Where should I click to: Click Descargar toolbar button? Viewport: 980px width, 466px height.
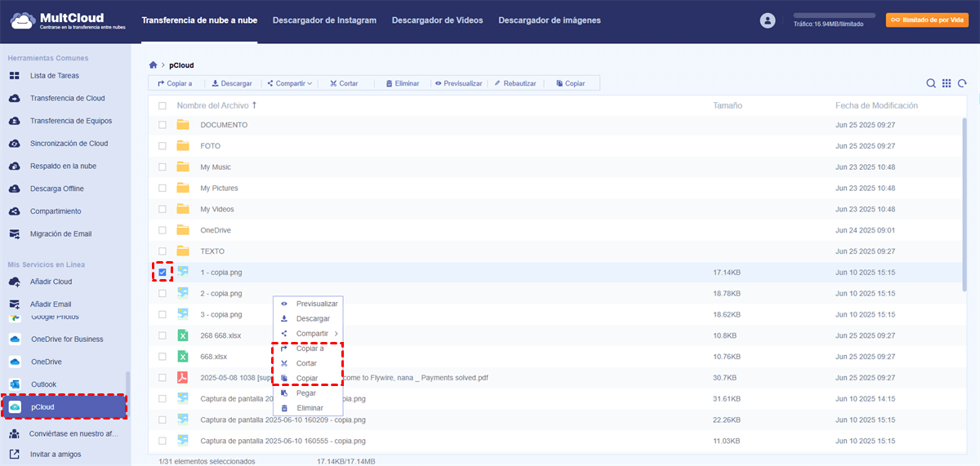(232, 83)
